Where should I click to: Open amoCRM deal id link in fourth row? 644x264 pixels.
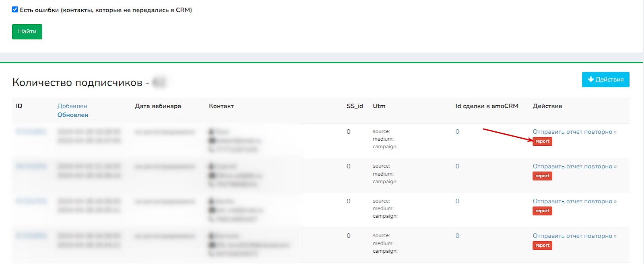pos(457,236)
